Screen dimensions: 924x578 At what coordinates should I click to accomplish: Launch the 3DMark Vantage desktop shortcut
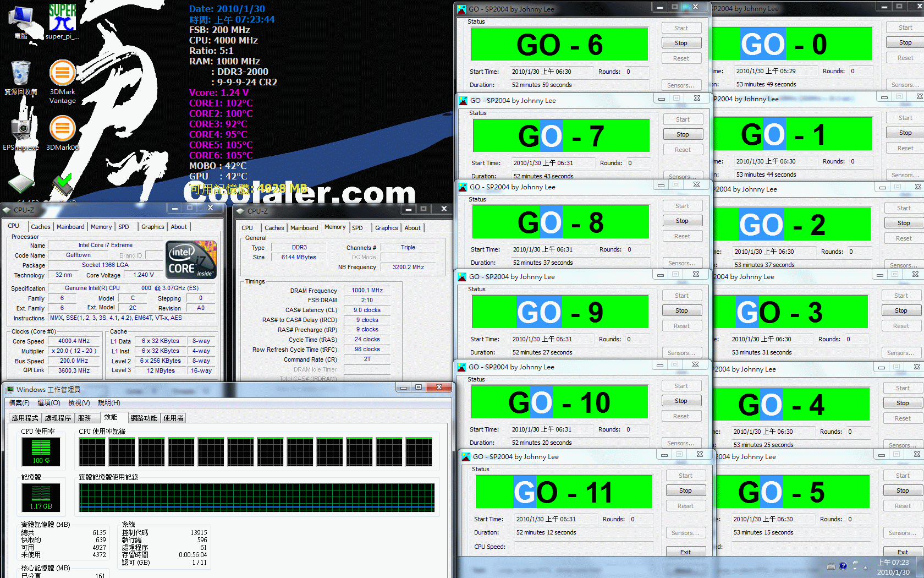tap(63, 81)
